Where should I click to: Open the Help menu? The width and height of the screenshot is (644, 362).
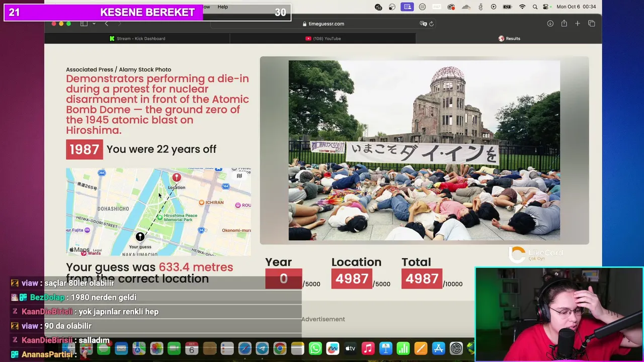(222, 7)
